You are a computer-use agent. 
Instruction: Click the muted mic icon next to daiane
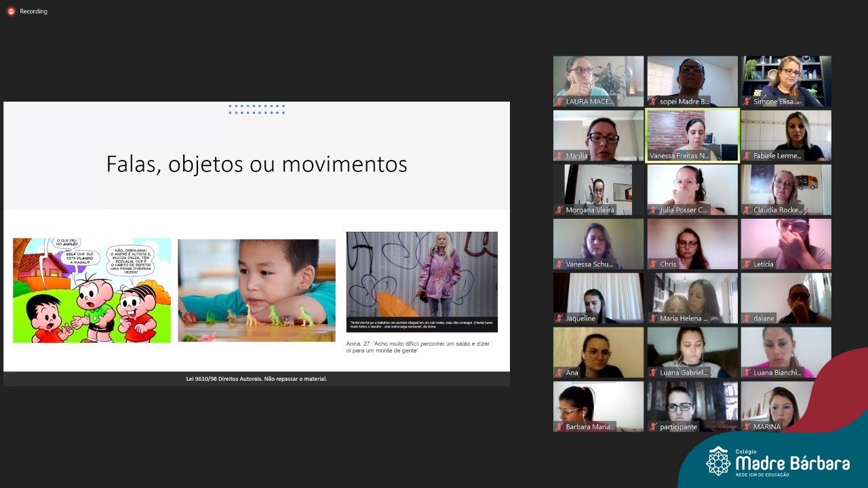(747, 319)
